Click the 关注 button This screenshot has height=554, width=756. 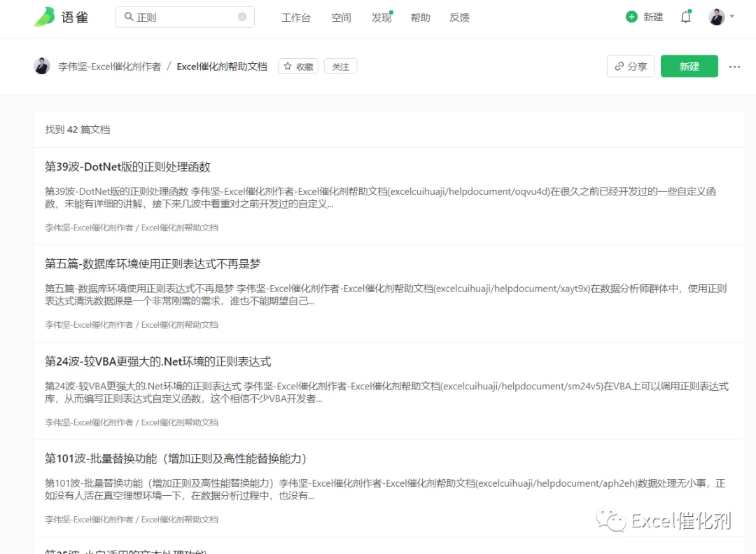340,66
